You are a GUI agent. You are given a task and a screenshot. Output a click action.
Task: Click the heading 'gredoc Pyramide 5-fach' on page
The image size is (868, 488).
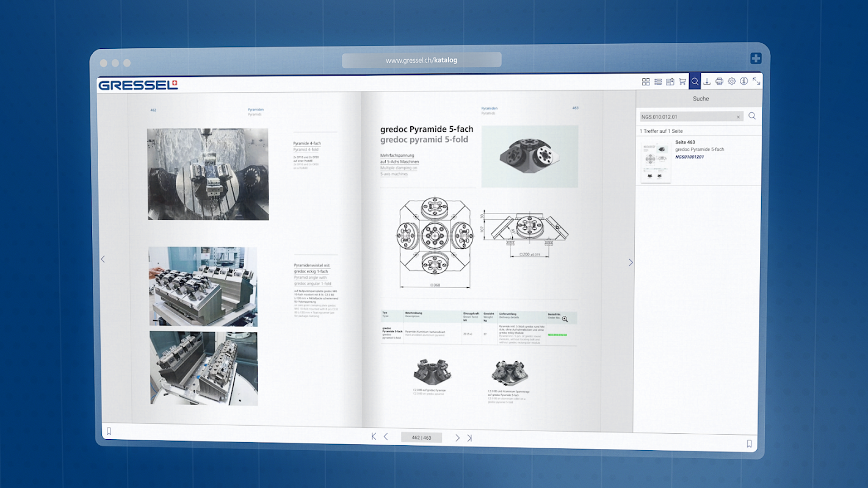point(427,129)
